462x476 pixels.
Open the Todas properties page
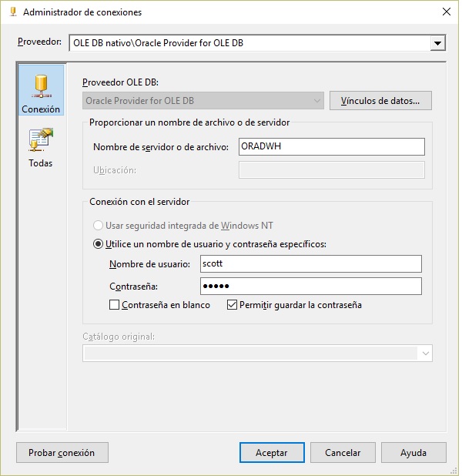41,148
